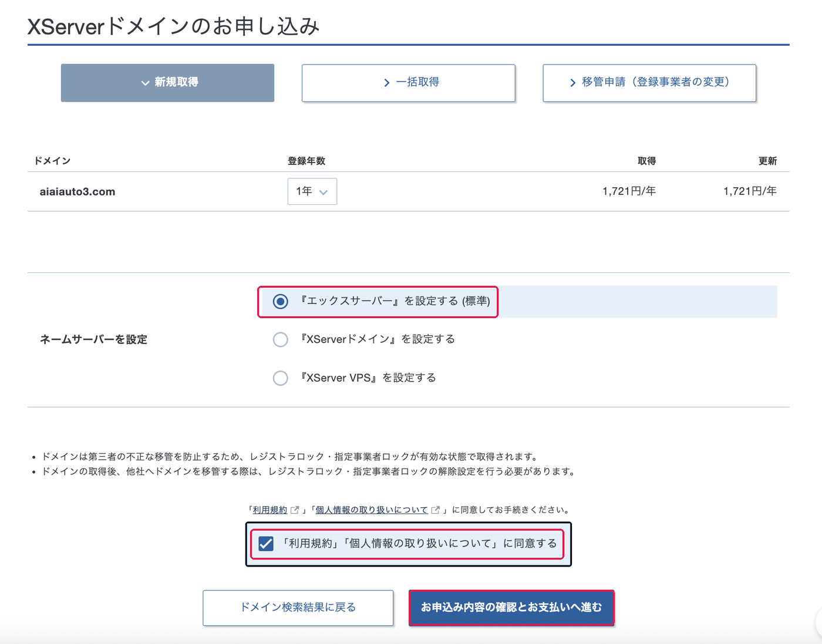Click the ドメイン column header
This screenshot has width=822, height=644.
[52, 161]
